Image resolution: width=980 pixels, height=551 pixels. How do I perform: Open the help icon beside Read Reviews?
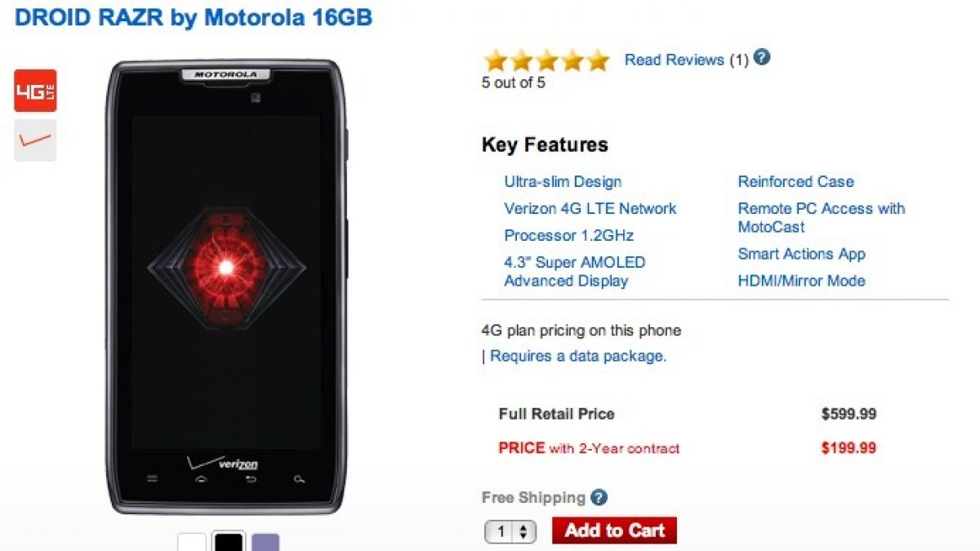coord(762,58)
